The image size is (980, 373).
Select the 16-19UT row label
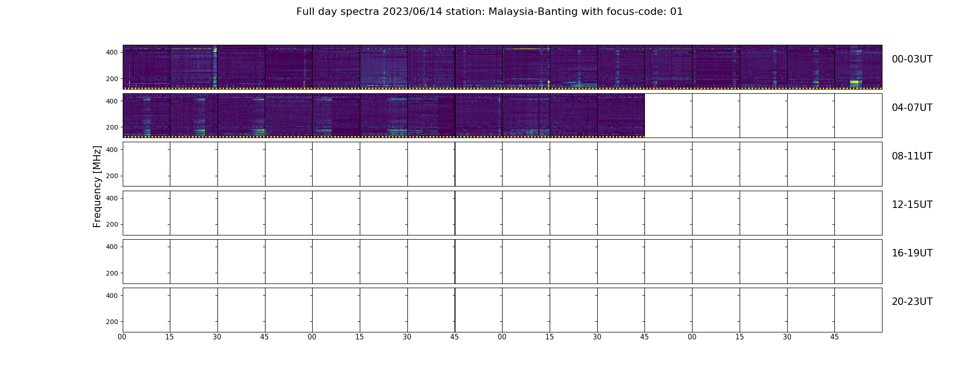coord(912,253)
